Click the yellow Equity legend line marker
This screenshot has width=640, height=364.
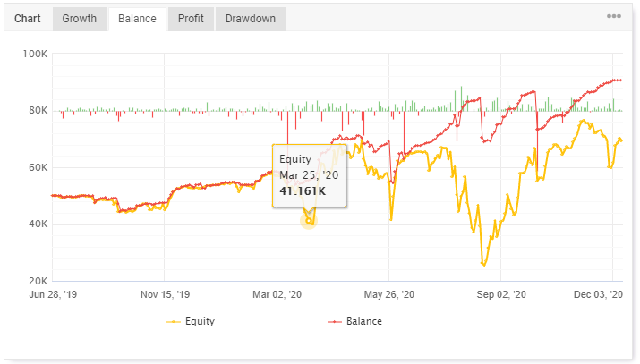pos(175,321)
